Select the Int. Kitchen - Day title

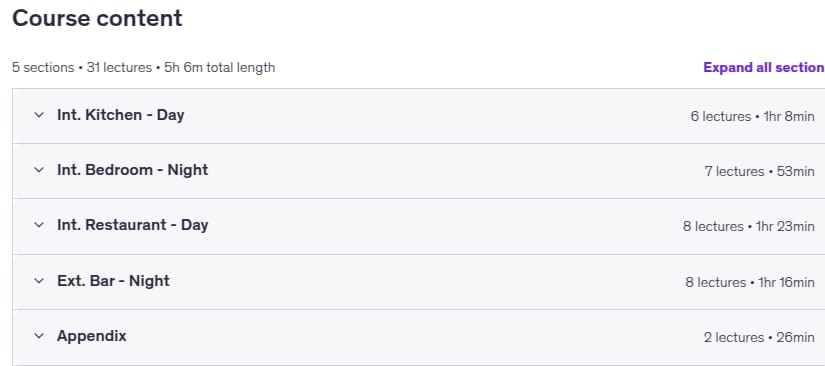click(x=120, y=115)
